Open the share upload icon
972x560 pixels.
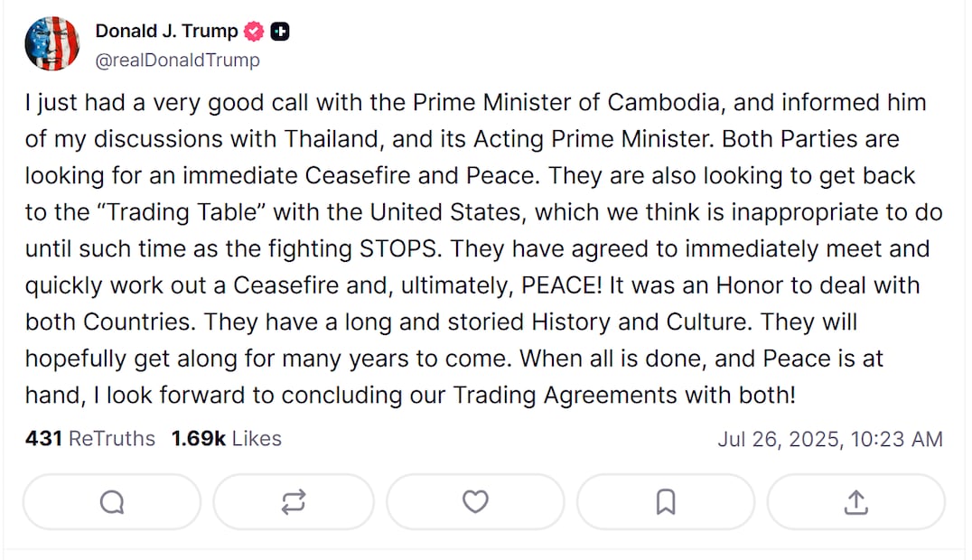pyautogui.click(x=855, y=502)
